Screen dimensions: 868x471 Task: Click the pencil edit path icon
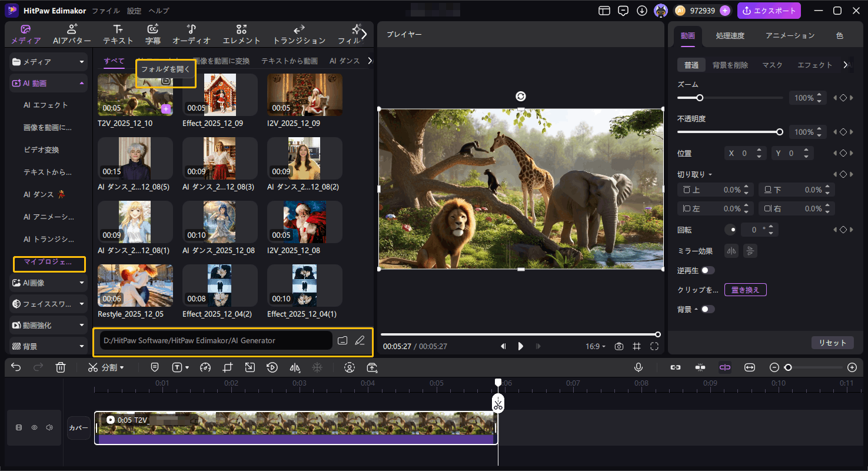[x=360, y=340]
